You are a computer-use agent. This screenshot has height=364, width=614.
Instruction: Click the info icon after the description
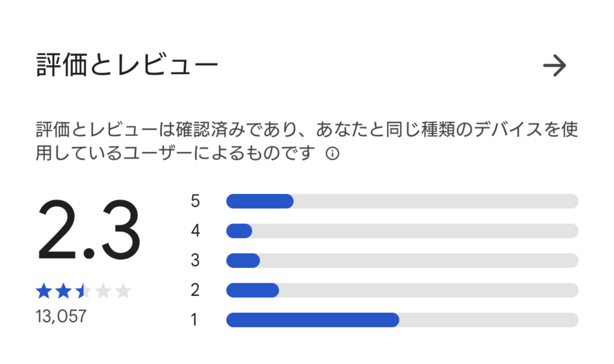pos(332,153)
